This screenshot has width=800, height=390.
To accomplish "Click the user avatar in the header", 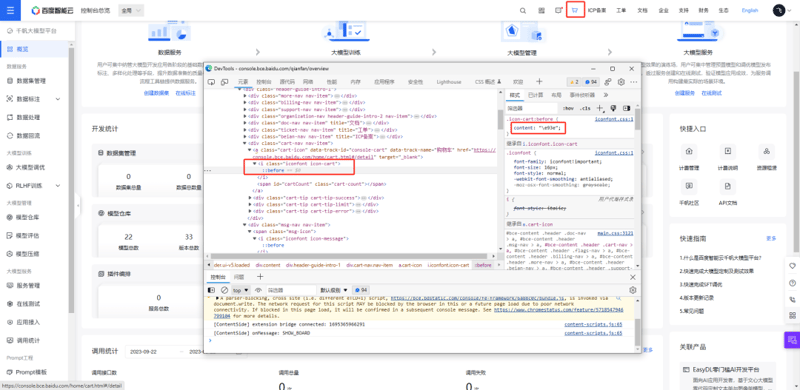I will 779,10.
